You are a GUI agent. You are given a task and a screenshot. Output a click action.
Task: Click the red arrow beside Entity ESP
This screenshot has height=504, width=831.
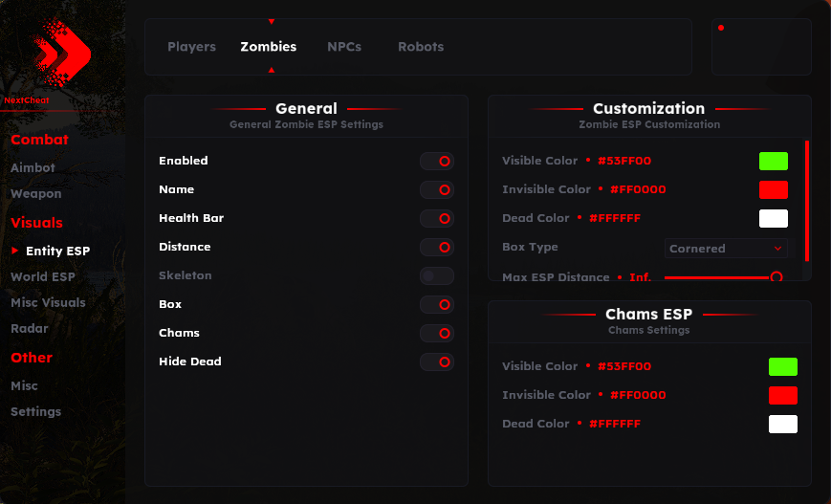[x=15, y=251]
